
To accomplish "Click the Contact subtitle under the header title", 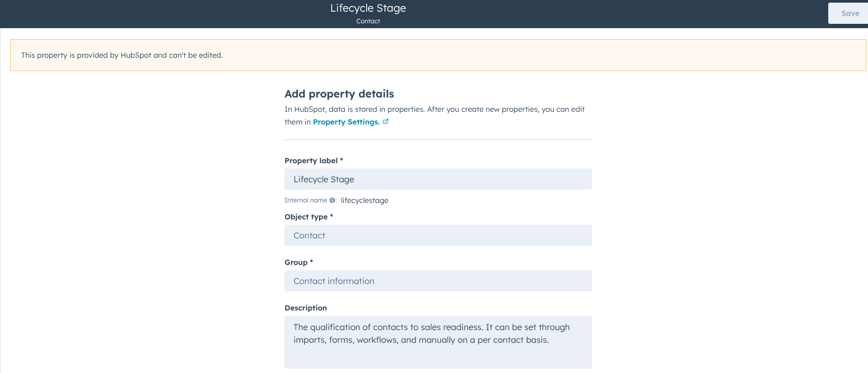I will click(368, 21).
